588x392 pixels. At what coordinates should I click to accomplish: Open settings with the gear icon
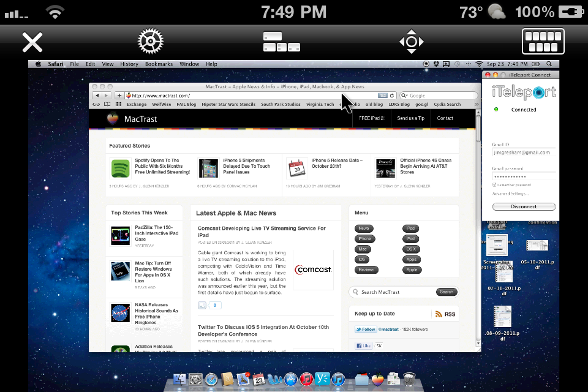point(149,42)
